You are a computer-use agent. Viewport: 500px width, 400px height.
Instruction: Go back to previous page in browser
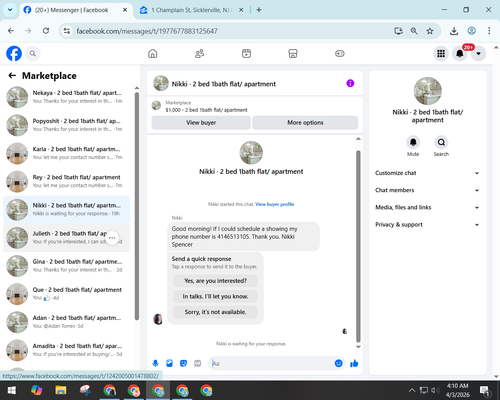point(11,31)
